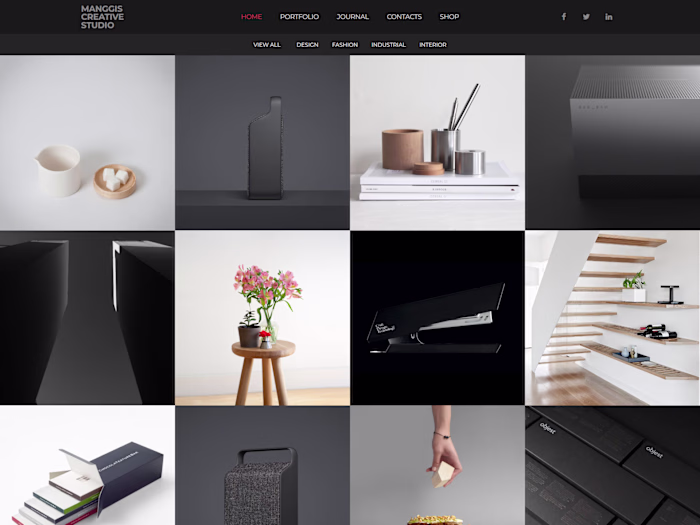The image size is (700, 525).
Task: Open the tall slim black speaker thumbnail
Action: 262,142
